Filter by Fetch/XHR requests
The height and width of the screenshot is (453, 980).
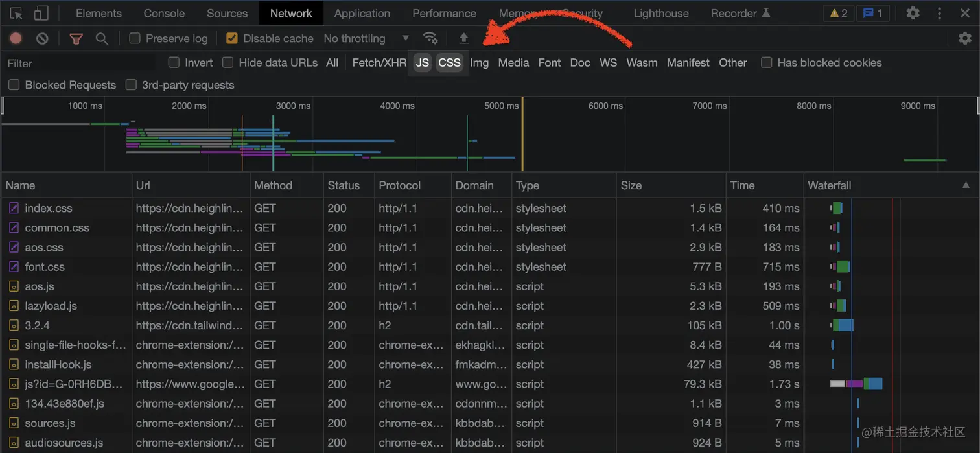pos(379,63)
